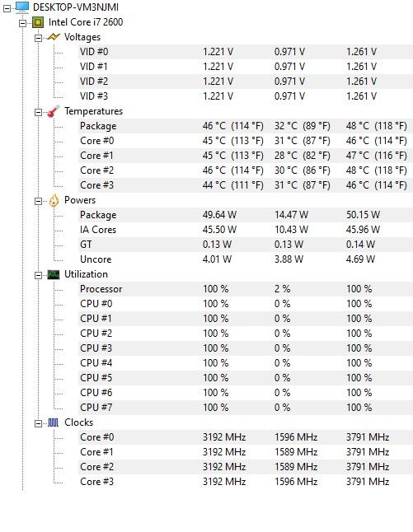Collapse the Clocks section
The height and width of the screenshot is (532, 413).
(39, 424)
